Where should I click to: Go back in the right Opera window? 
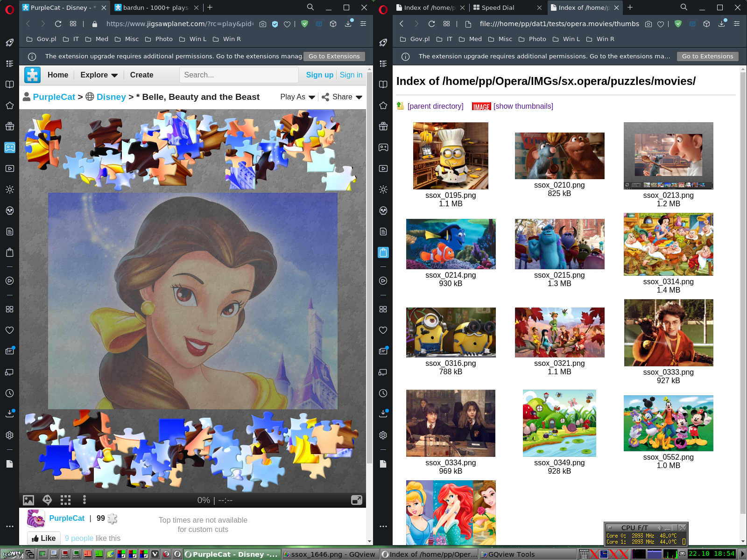pos(402,24)
